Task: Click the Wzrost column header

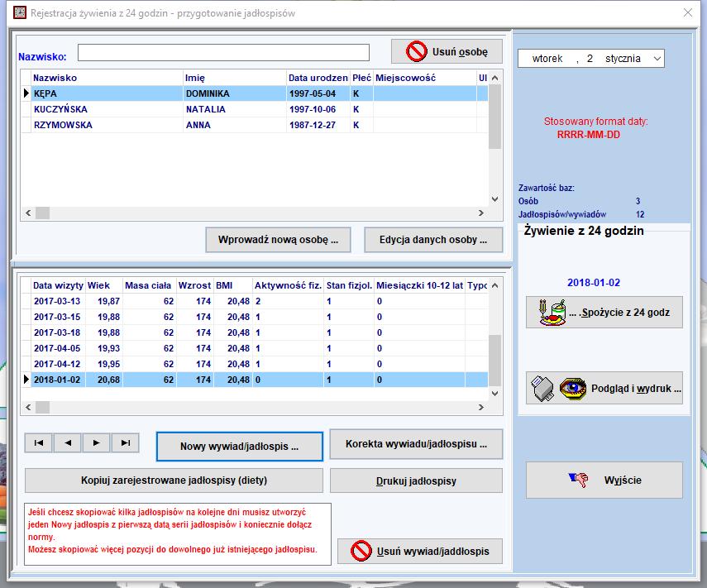Action: (195, 285)
